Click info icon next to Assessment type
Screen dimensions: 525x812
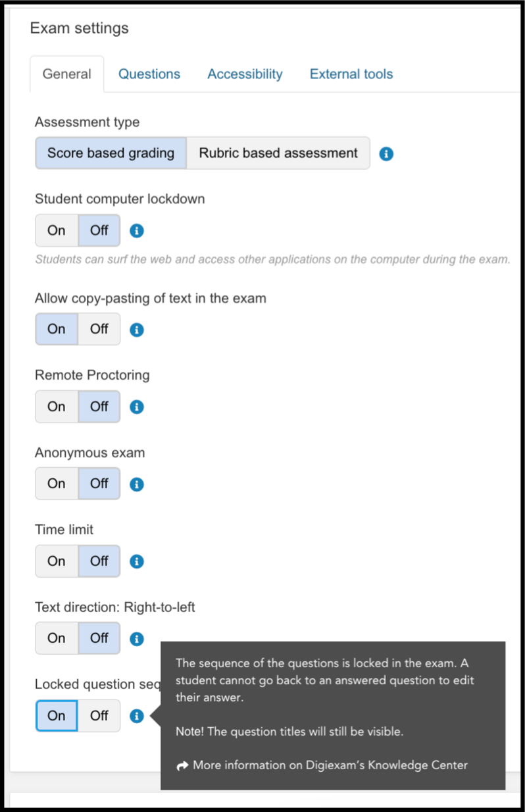click(x=387, y=154)
